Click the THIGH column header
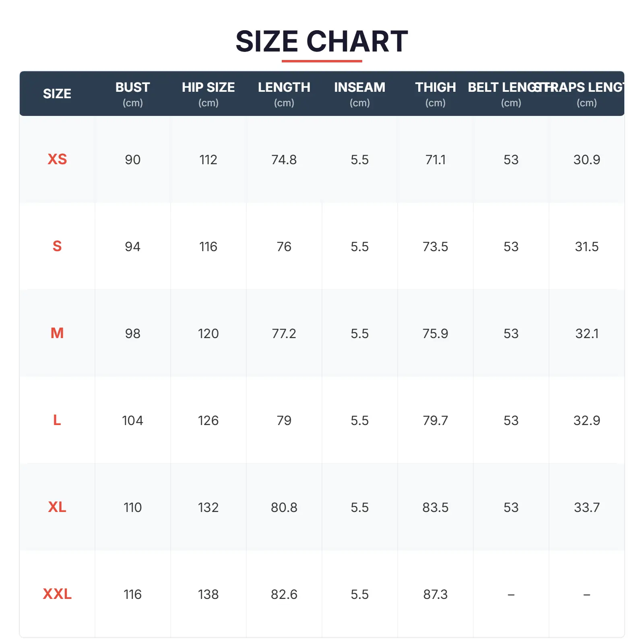The image size is (644, 644). [435, 93]
